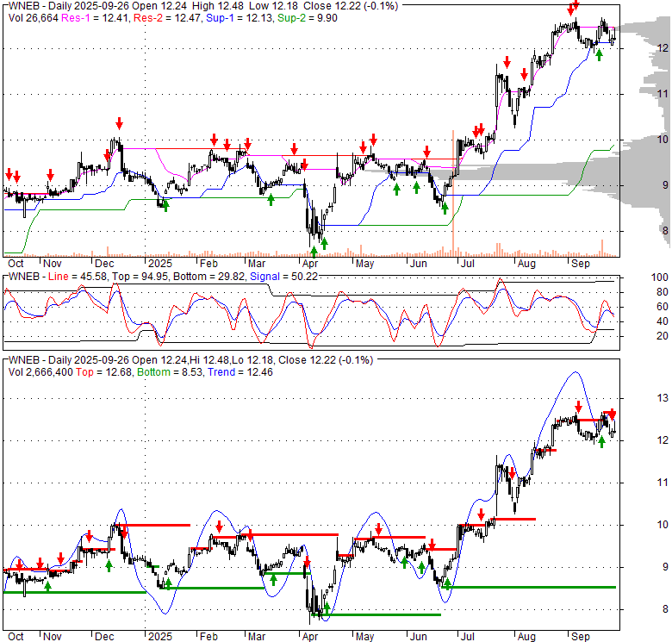
Task: Click the '20' level on oscillator scale
Action: [x=663, y=336]
